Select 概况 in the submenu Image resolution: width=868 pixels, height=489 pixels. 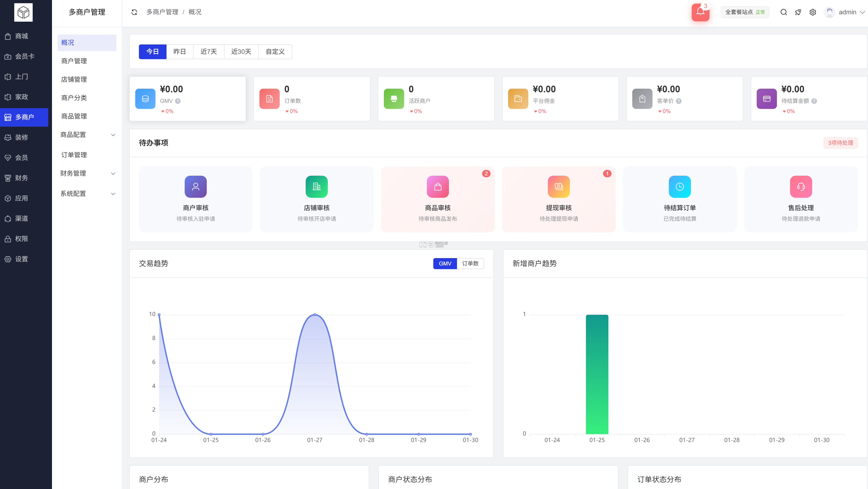coord(87,43)
